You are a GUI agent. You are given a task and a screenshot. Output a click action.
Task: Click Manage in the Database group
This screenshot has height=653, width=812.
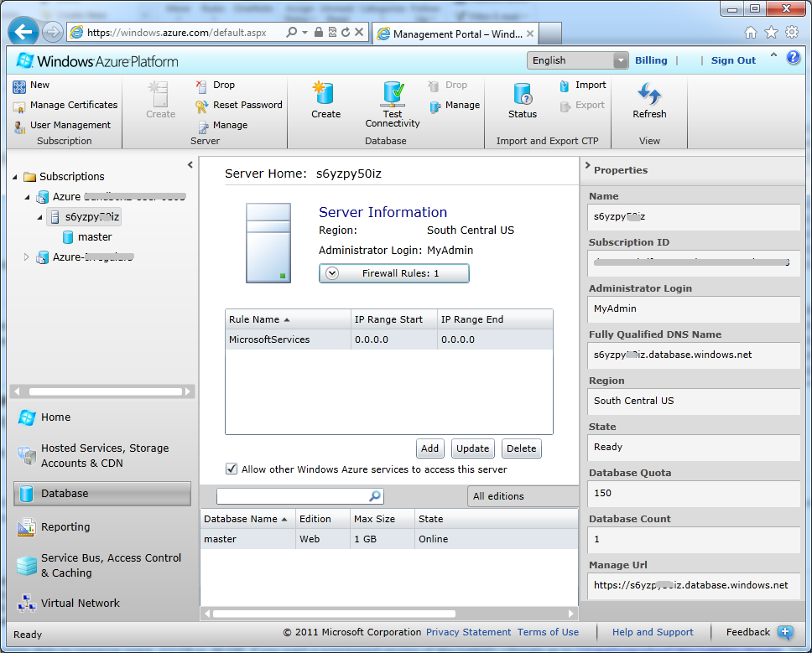click(454, 105)
